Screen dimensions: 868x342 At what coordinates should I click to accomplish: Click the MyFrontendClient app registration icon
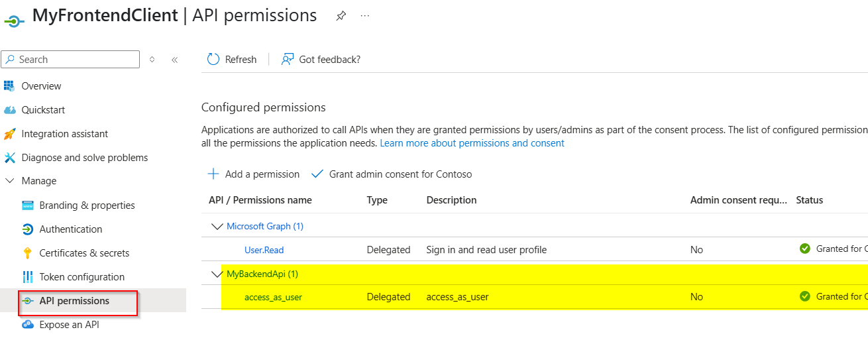coord(15,20)
